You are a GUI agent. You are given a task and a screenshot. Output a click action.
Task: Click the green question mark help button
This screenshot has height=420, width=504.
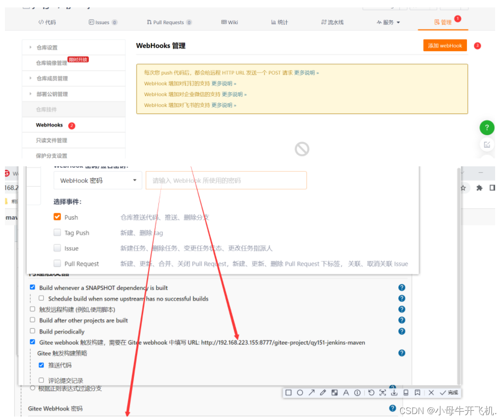click(487, 127)
